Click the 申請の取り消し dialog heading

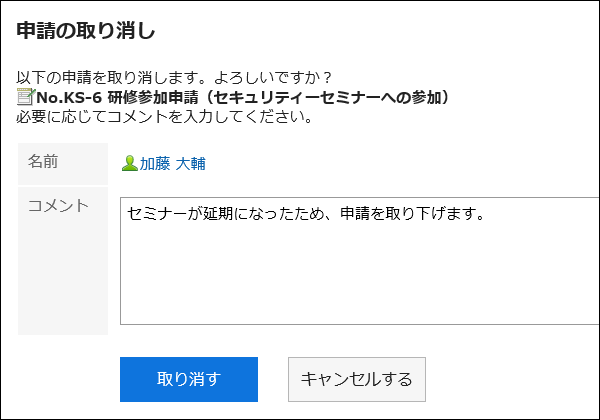[x=86, y=30]
